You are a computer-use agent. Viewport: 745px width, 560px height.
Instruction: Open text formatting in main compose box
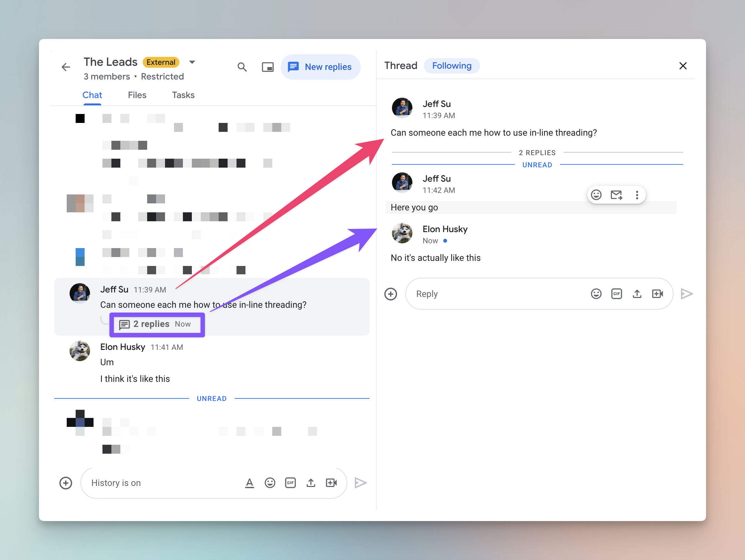[249, 483]
